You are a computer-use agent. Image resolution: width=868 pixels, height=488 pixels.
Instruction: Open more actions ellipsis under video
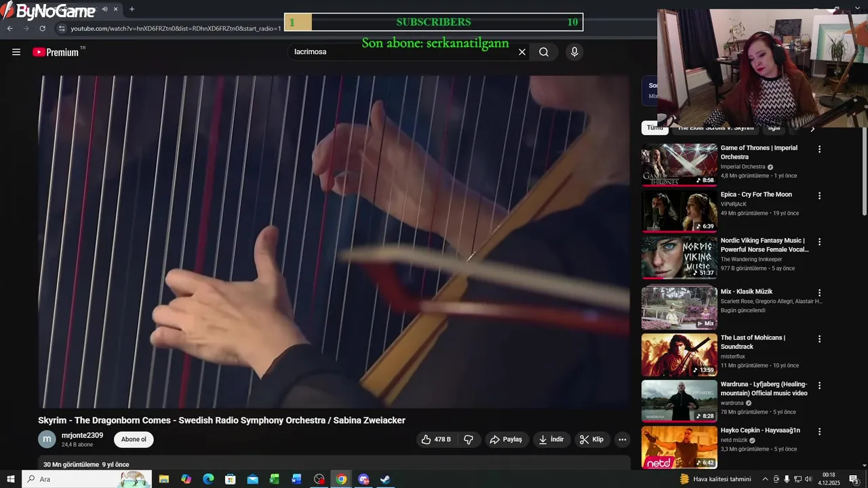click(623, 439)
